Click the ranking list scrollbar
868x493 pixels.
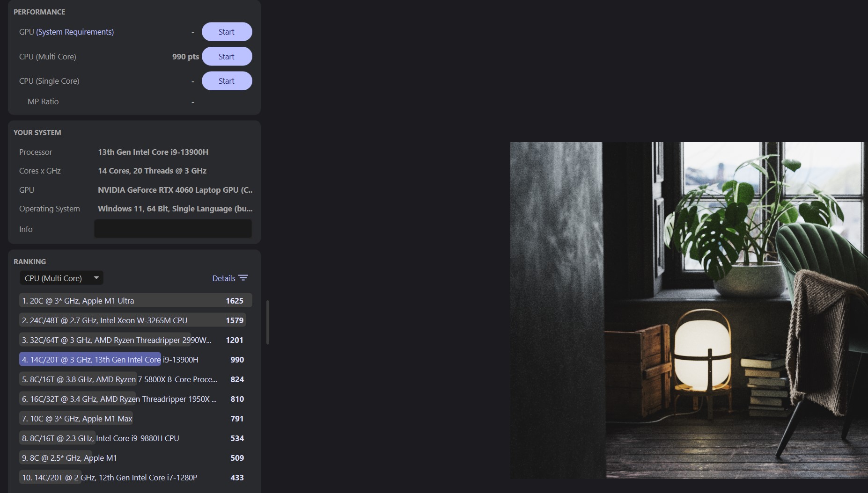click(267, 322)
